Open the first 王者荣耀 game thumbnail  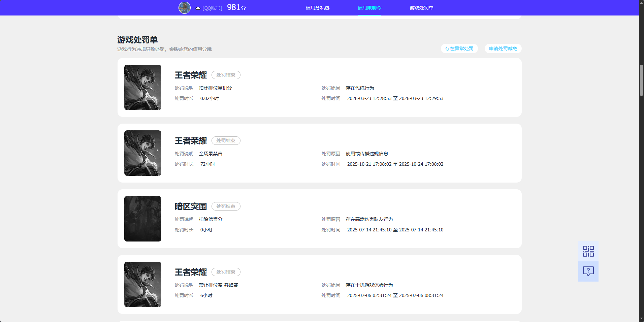click(x=142, y=87)
